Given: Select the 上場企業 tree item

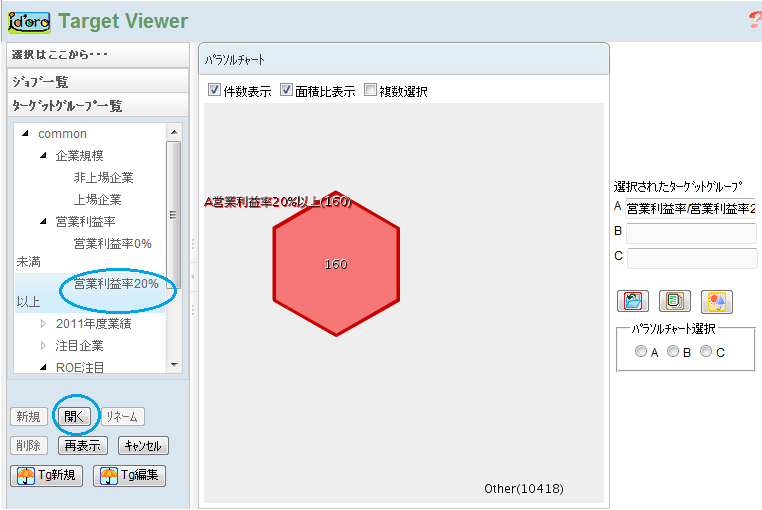Looking at the screenshot, I should [97, 199].
